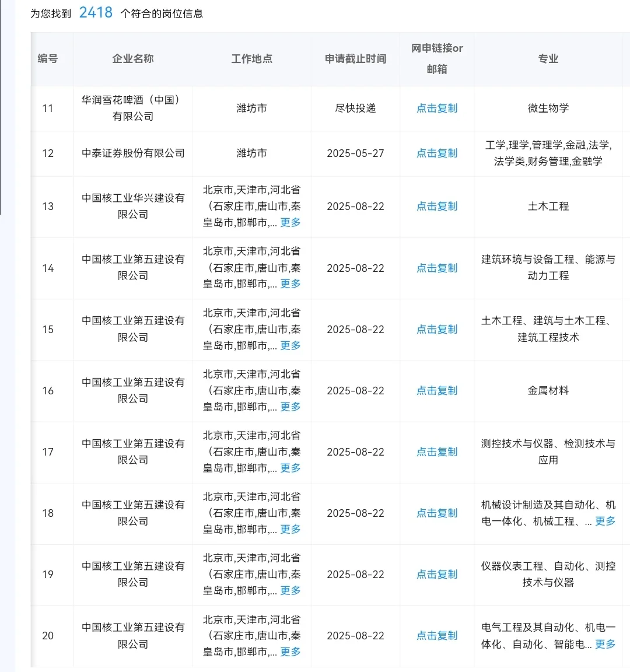Copy the application link for row 15
Image resolution: width=630 pixels, height=672 pixels.
click(436, 329)
